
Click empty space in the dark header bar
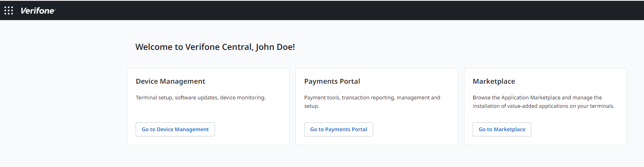[x=322, y=10]
